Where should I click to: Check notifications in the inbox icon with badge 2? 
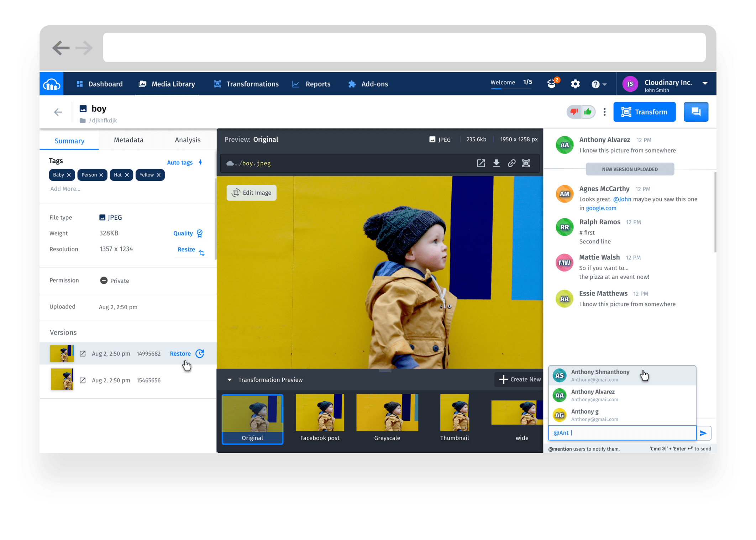click(552, 84)
